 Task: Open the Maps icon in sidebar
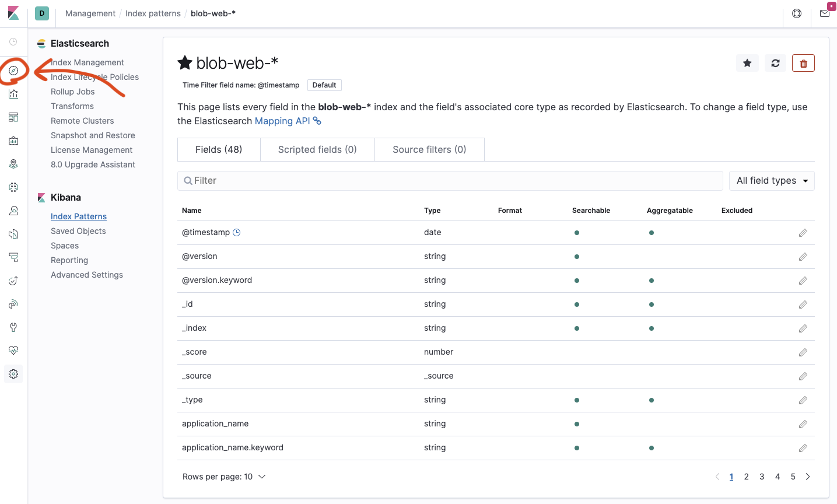(13, 164)
